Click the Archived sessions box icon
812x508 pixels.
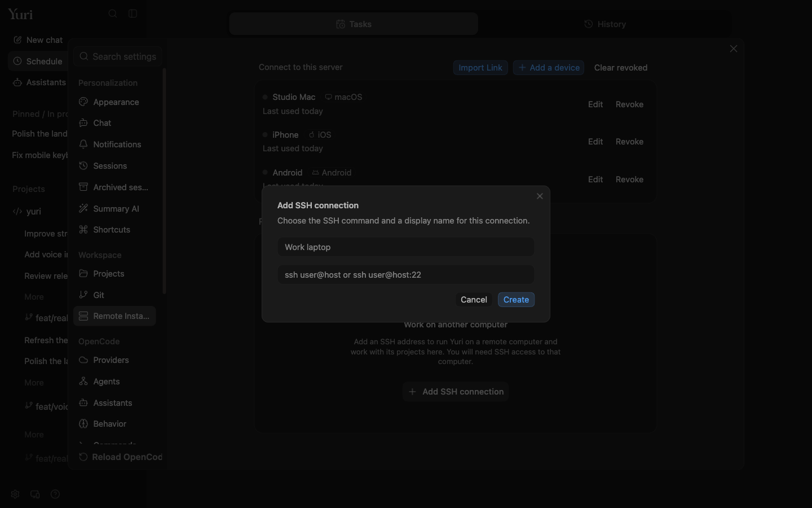tap(83, 187)
